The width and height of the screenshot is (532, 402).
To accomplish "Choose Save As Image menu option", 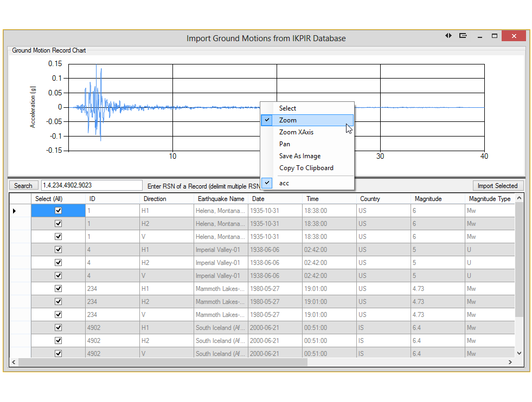I will click(x=300, y=156).
